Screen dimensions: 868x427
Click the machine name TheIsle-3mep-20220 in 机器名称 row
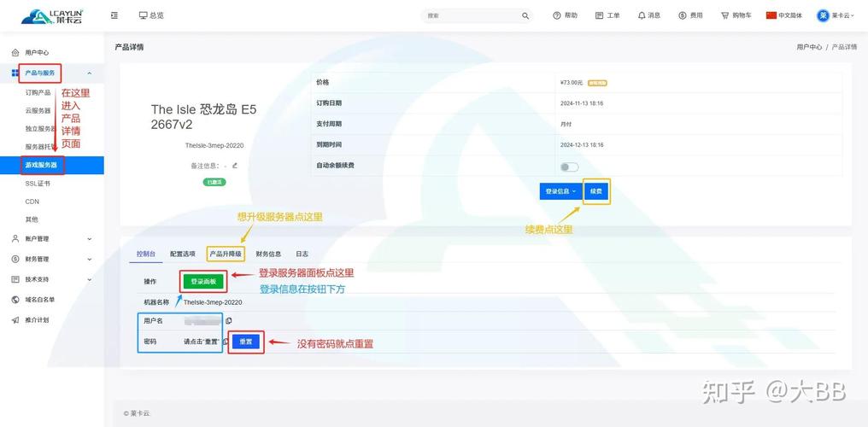(x=213, y=302)
